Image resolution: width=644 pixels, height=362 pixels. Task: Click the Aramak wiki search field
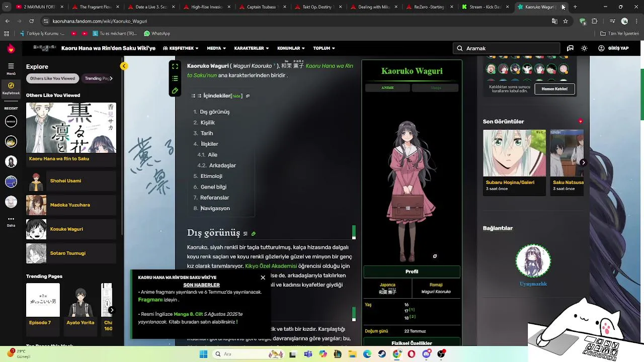(507, 48)
